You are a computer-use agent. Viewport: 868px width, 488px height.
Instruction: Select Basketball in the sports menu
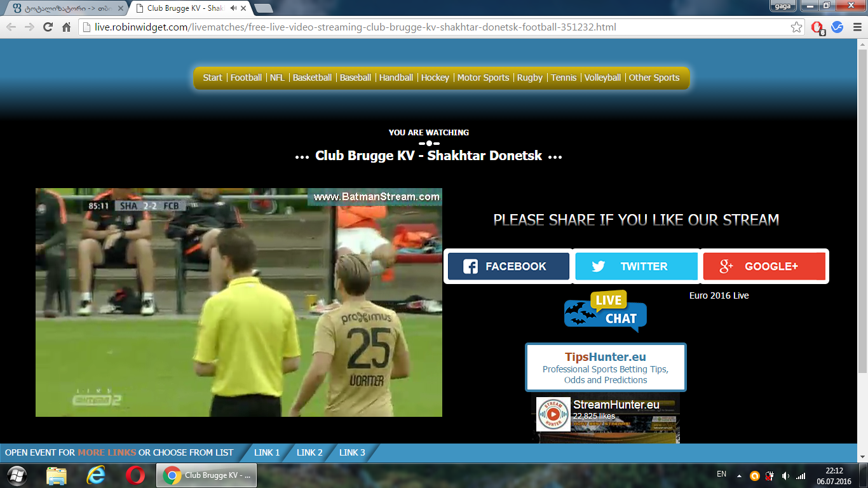pos(312,78)
